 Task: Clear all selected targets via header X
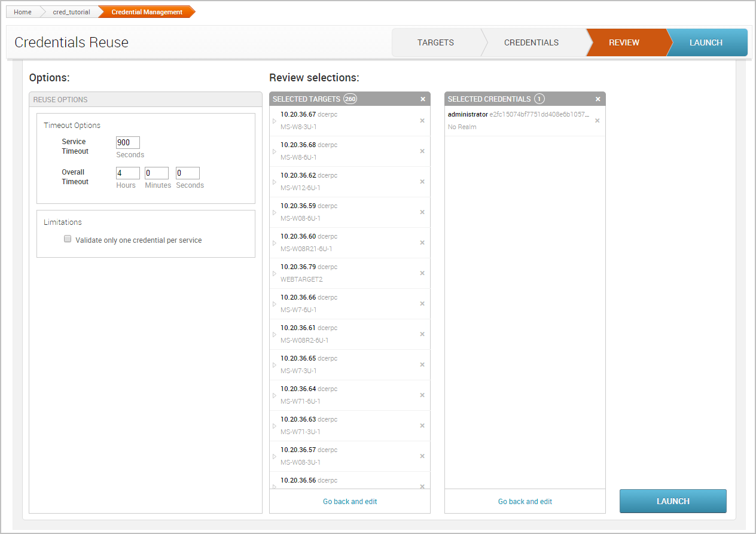(423, 99)
